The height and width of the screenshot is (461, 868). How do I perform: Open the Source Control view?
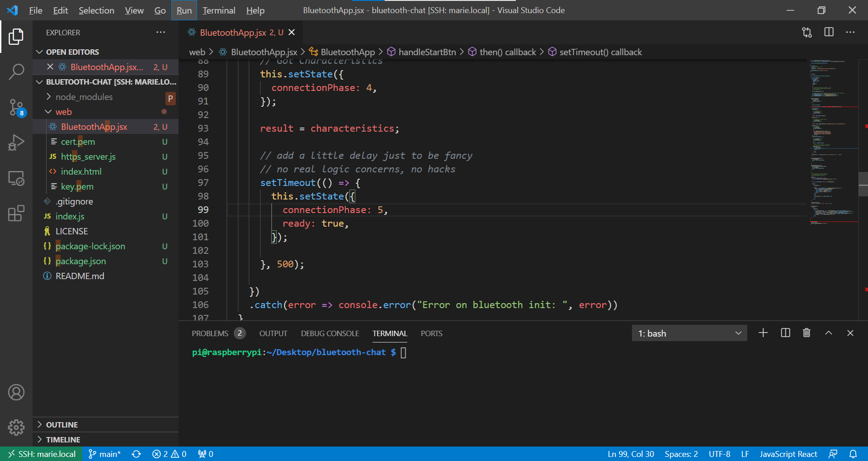16,108
